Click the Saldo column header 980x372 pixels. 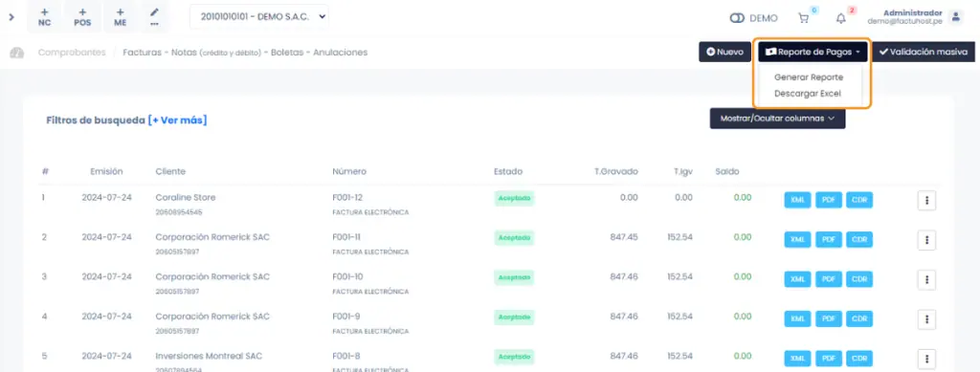pos(727,171)
